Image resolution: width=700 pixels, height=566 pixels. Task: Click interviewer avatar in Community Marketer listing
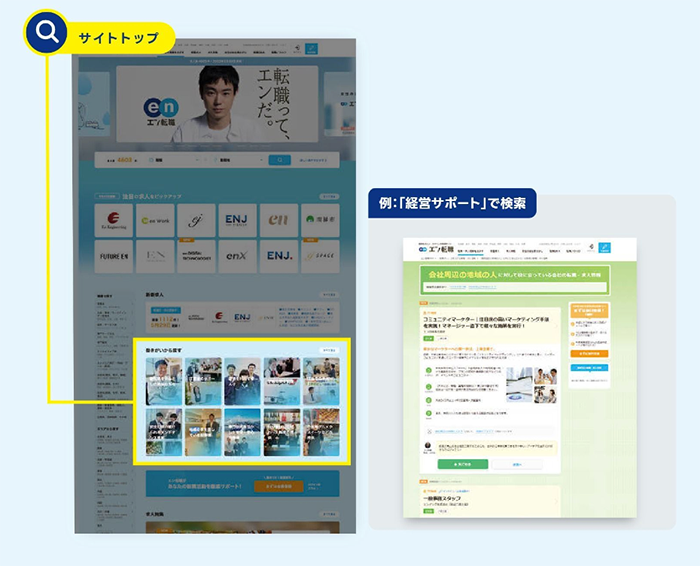(428, 445)
